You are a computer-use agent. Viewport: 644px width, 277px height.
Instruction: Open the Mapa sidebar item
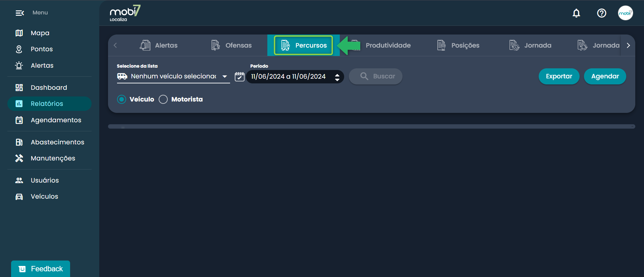point(40,33)
